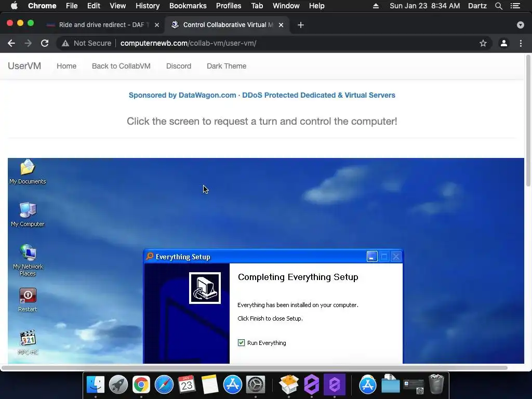Go to Home in UserVM navbar
Screen dimensions: 532x399
66,66
